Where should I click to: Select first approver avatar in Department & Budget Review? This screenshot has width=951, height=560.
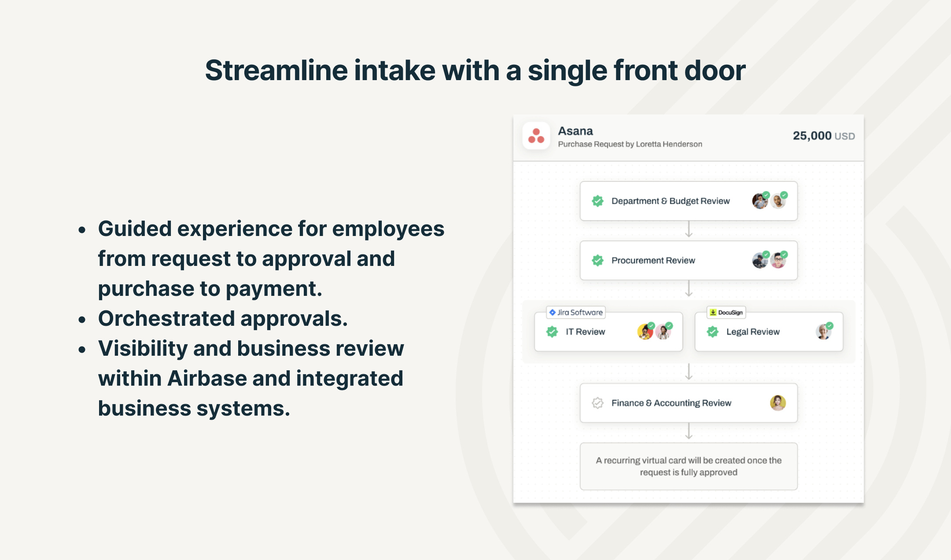760,201
